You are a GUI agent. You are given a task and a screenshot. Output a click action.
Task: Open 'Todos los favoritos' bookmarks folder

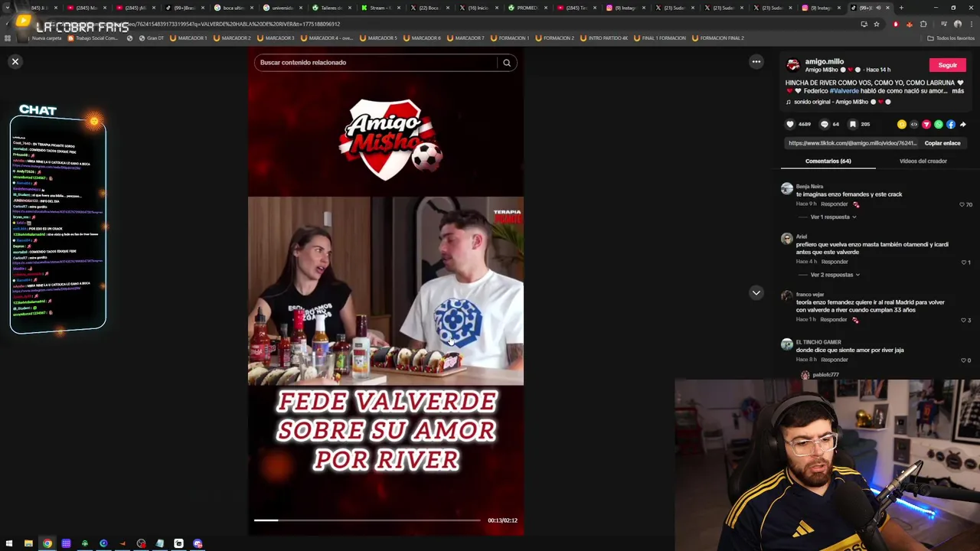coord(951,38)
